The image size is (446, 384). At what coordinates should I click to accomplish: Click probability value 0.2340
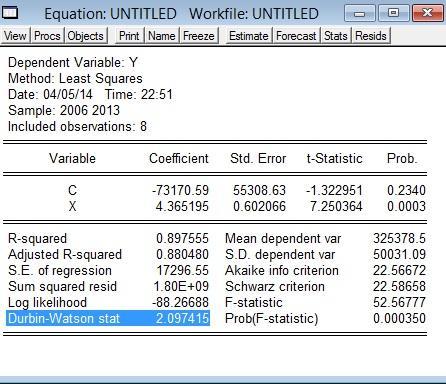[x=406, y=190]
